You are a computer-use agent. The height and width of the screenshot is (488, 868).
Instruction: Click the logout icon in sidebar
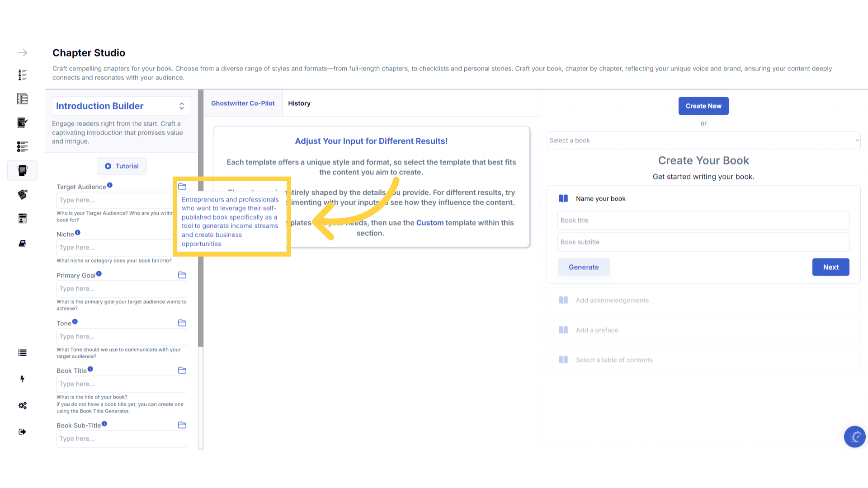[x=22, y=432]
